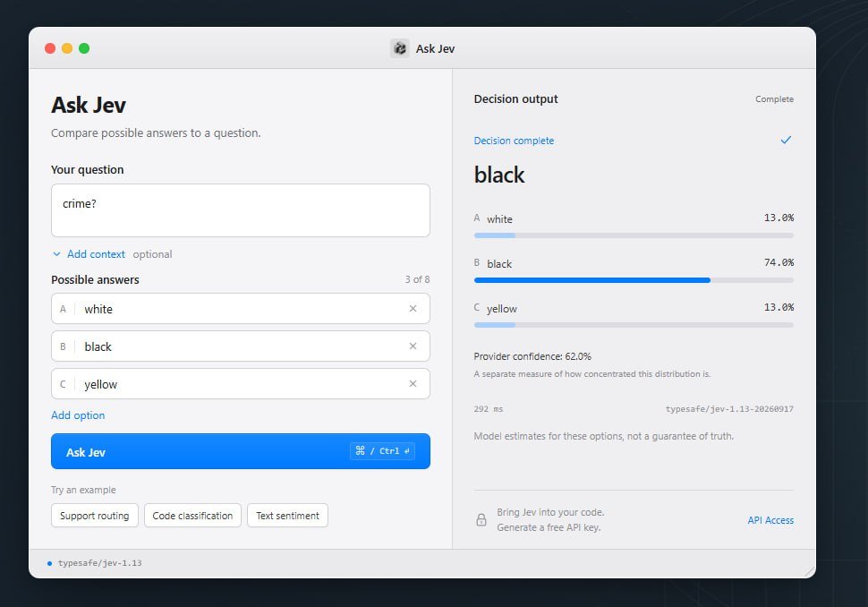Click the Provider confidence: 62.0% text
The image size is (868, 607).
tap(532, 356)
